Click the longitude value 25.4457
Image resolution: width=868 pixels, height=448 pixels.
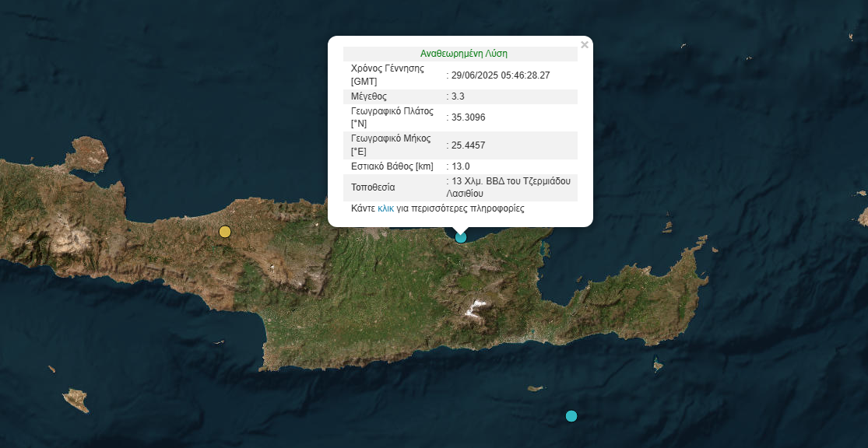[x=468, y=145]
